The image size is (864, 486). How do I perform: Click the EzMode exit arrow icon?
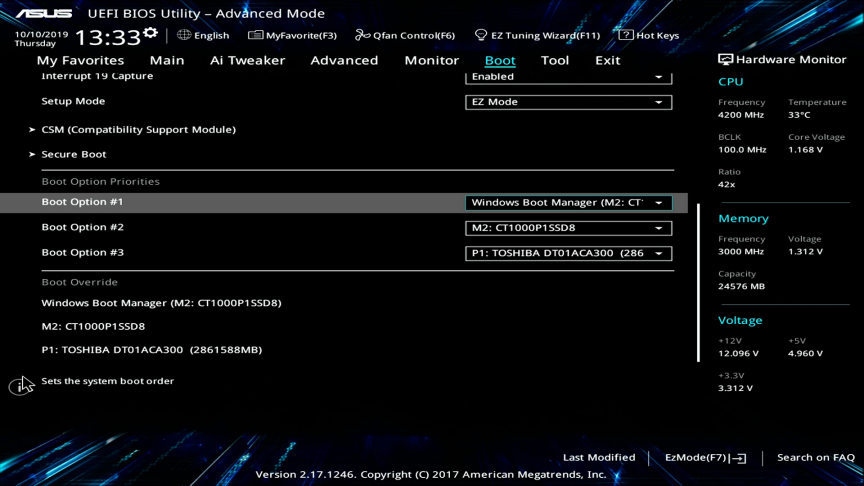[738, 458]
